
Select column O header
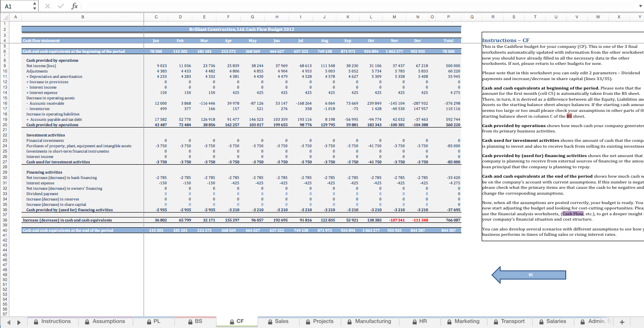(432, 17)
